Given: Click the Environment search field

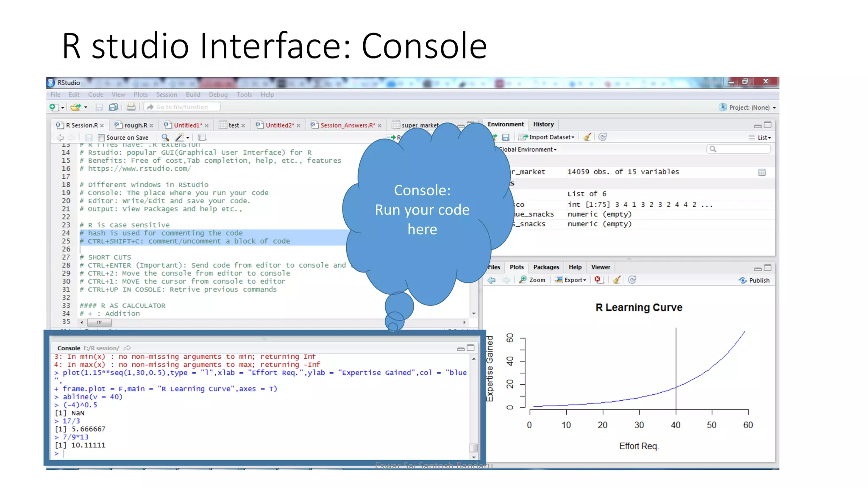Looking at the screenshot, I should click(738, 149).
